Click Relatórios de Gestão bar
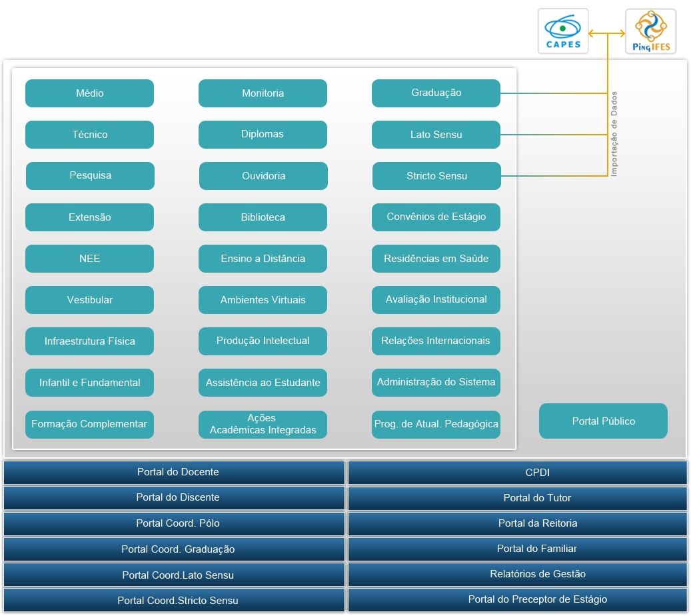 pyautogui.click(x=517, y=574)
